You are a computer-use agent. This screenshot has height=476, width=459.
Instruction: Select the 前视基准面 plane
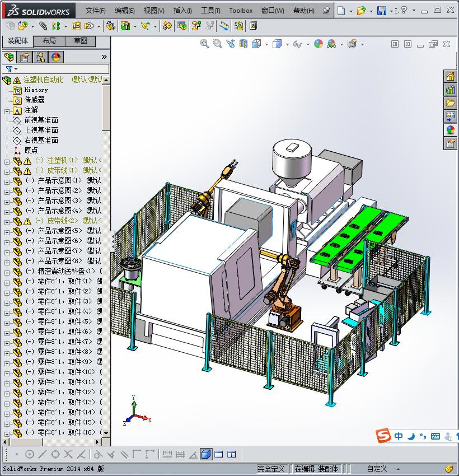coord(41,120)
